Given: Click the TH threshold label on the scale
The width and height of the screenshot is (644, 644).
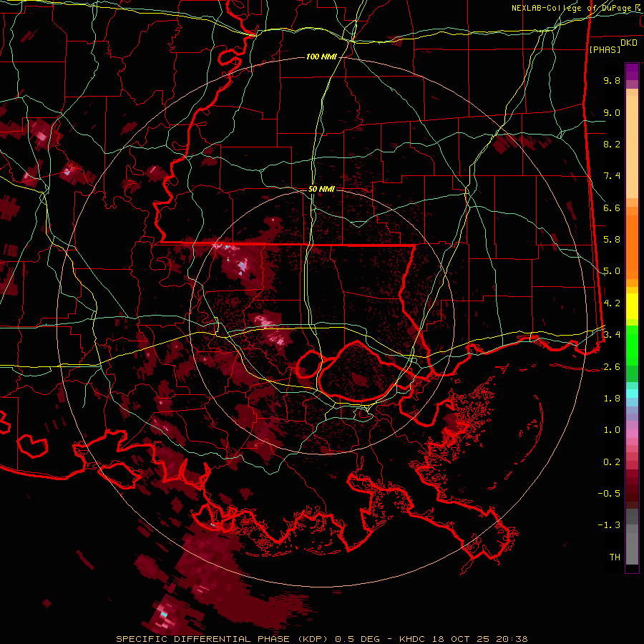Looking at the screenshot, I should click(615, 557).
